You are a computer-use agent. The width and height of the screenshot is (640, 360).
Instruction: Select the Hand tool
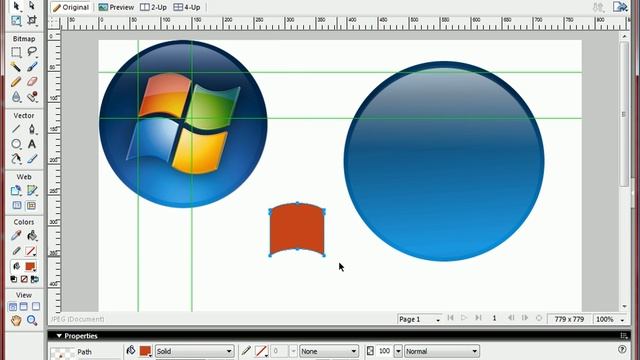coord(16,321)
